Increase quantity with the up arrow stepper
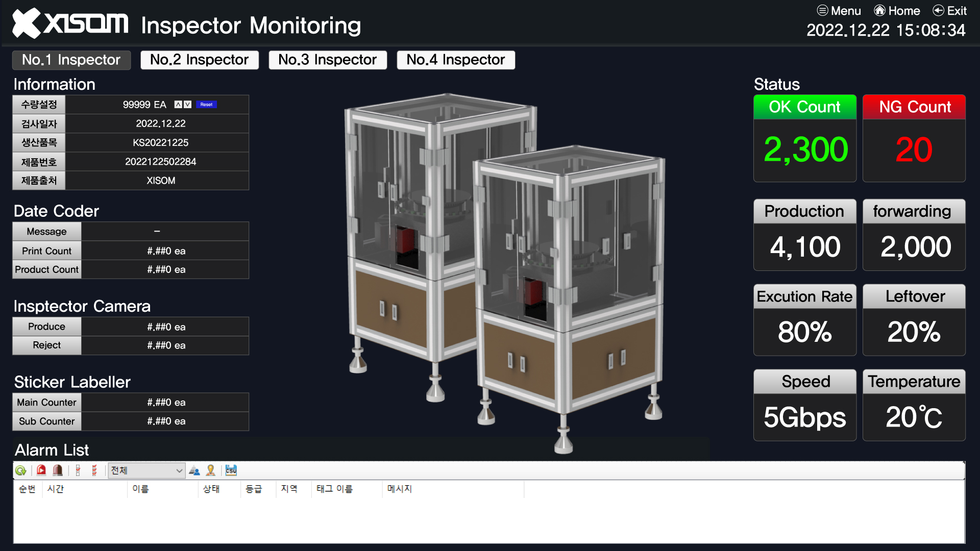 pyautogui.click(x=178, y=105)
